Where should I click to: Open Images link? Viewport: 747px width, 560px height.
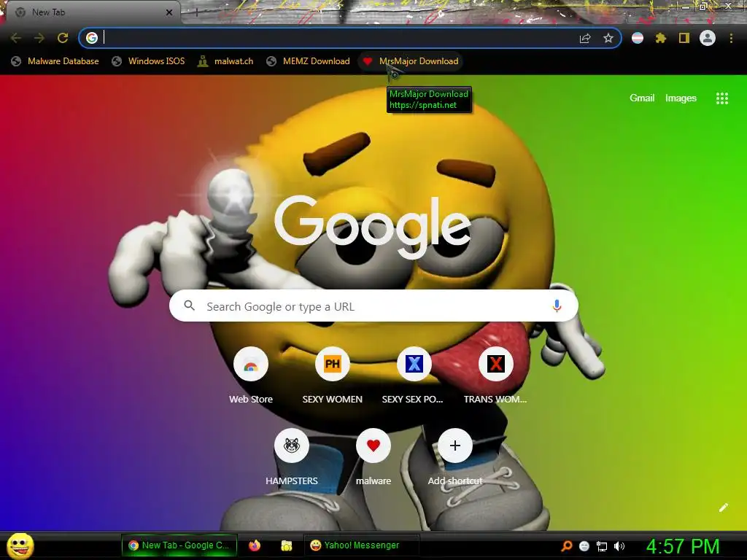tap(681, 98)
